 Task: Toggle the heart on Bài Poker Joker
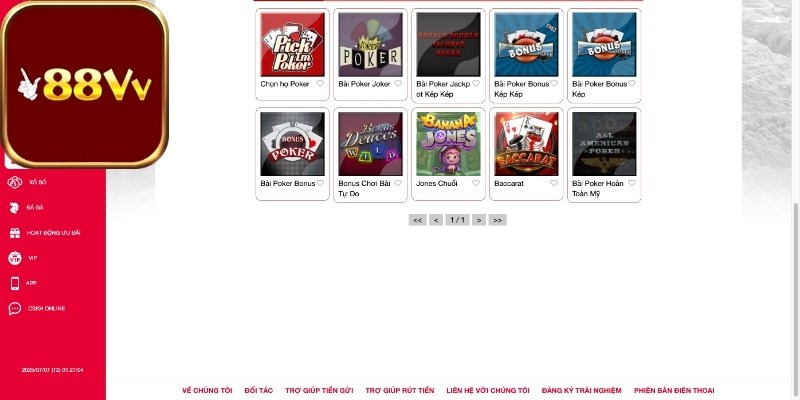click(x=398, y=83)
